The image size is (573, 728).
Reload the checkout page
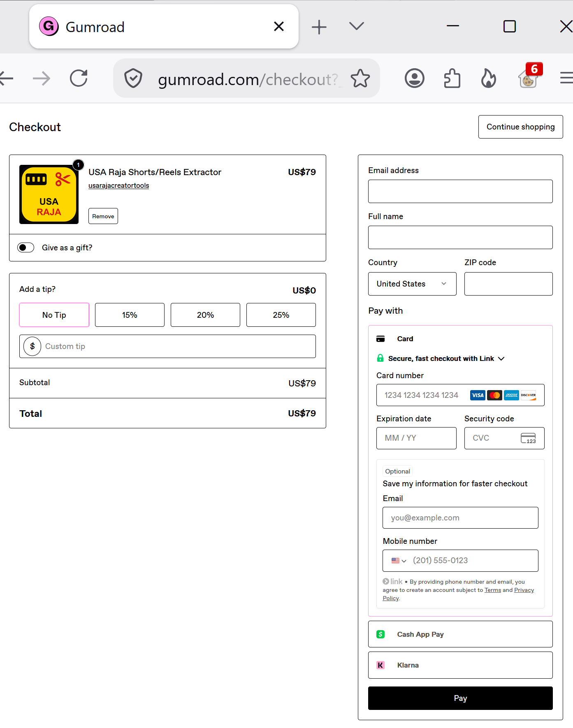click(x=79, y=78)
